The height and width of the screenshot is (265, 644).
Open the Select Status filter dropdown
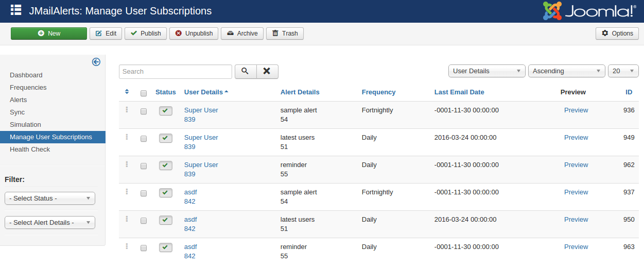pyautogui.click(x=50, y=198)
